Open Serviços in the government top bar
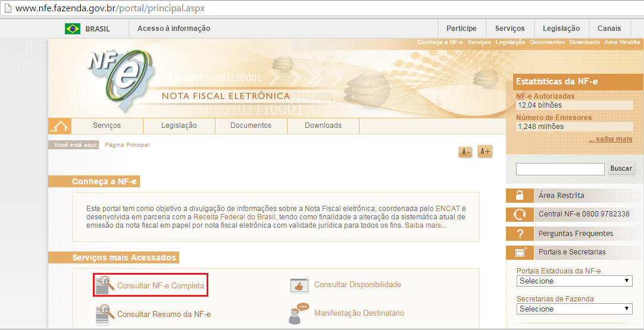The width and height of the screenshot is (644, 330). tap(509, 29)
